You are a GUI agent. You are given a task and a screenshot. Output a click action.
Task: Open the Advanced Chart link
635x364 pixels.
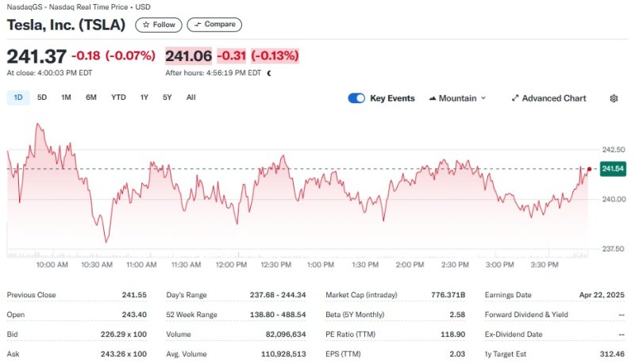click(x=548, y=98)
